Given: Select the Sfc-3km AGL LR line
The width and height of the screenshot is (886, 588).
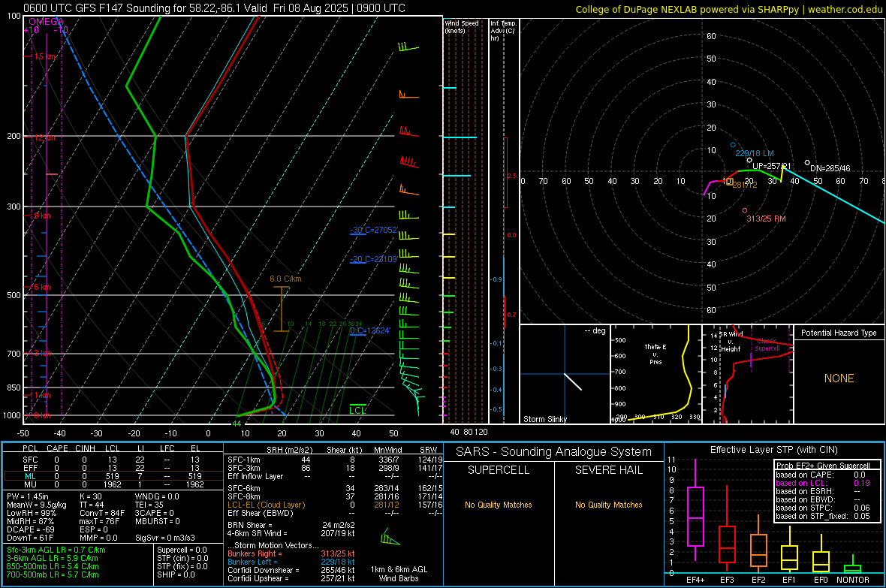Looking at the screenshot, I should [56, 550].
